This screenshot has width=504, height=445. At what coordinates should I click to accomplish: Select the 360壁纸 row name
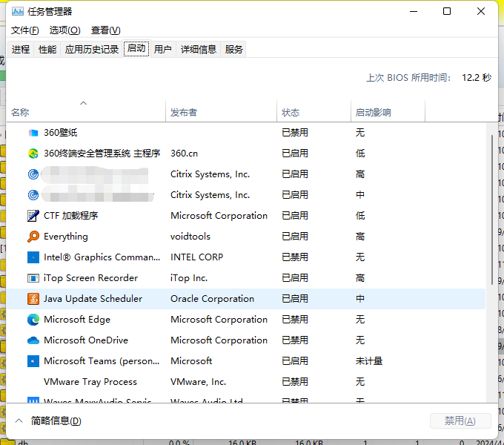pos(61,133)
